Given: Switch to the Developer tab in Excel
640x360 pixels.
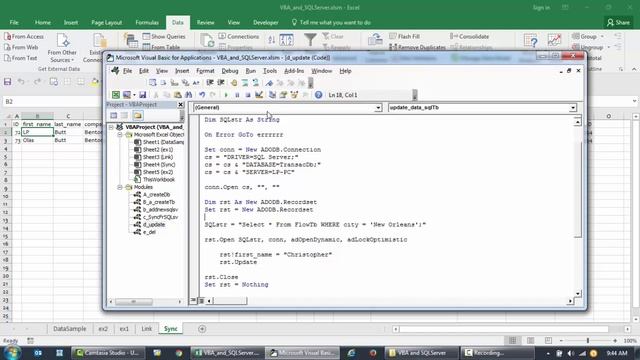Looking at the screenshot, I should click(x=266, y=22).
